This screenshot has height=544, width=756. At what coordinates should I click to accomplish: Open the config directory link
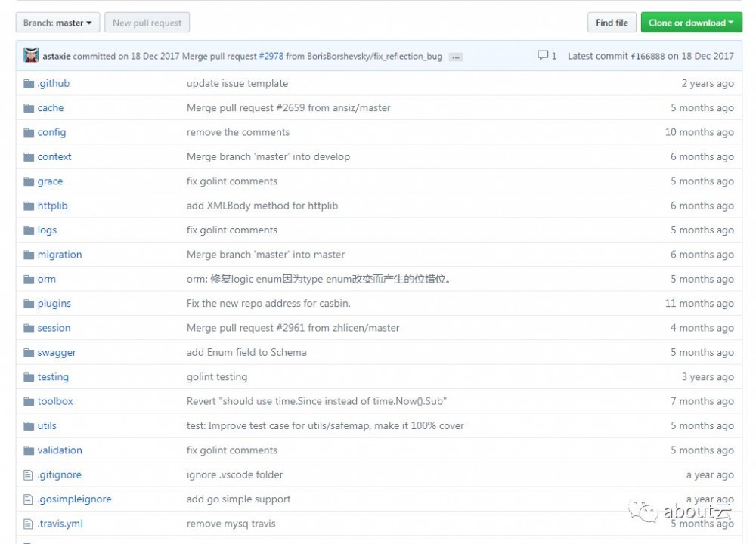click(51, 132)
